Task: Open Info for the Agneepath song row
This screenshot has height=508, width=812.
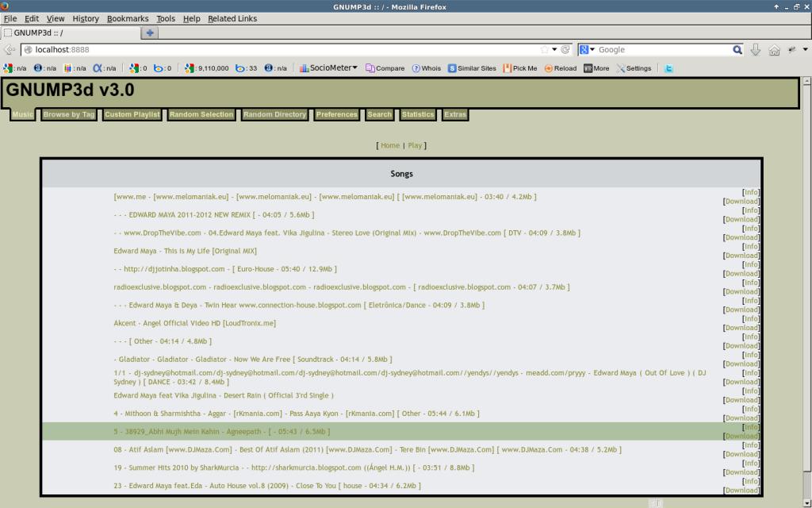Action: [752, 427]
